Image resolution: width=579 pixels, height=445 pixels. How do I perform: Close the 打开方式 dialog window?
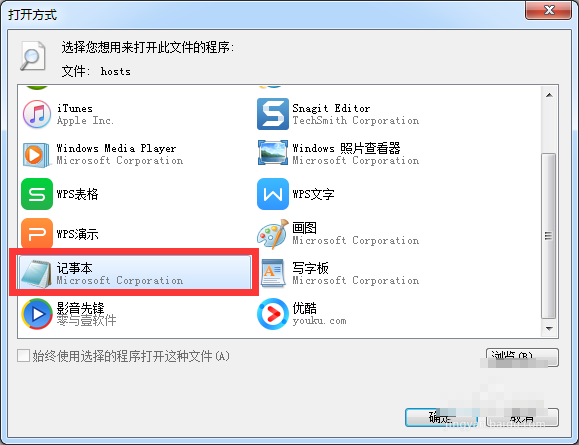click(549, 10)
